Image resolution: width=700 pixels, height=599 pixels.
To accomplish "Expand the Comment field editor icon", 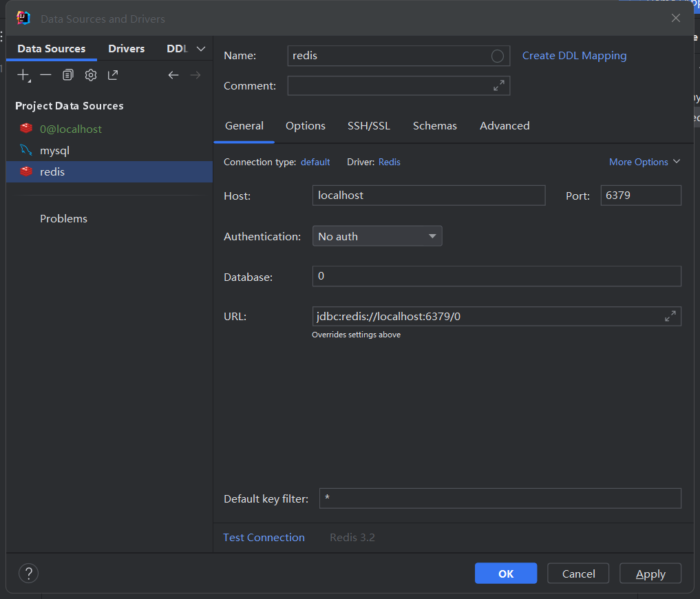I will (x=498, y=87).
